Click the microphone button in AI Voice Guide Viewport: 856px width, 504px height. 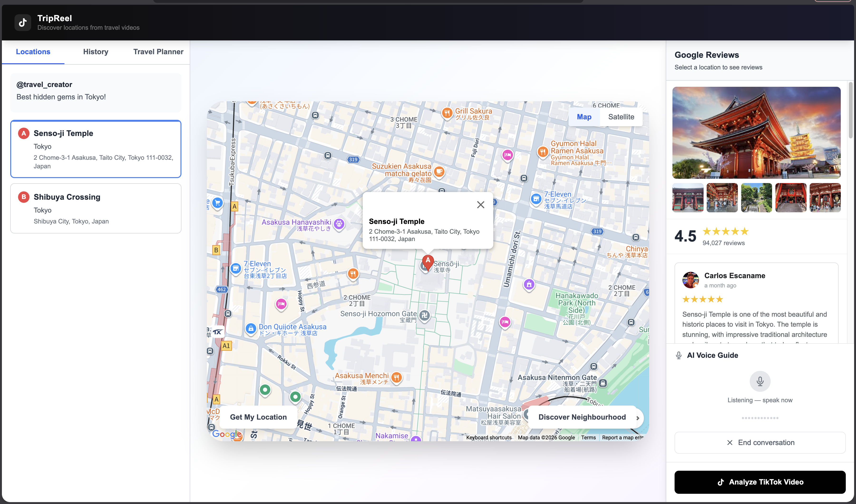tap(760, 381)
